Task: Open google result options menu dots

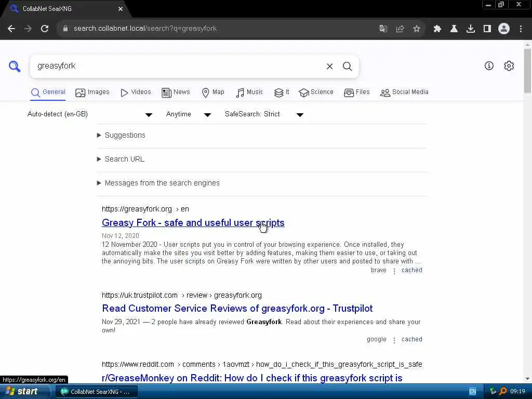Action: pyautogui.click(x=394, y=340)
